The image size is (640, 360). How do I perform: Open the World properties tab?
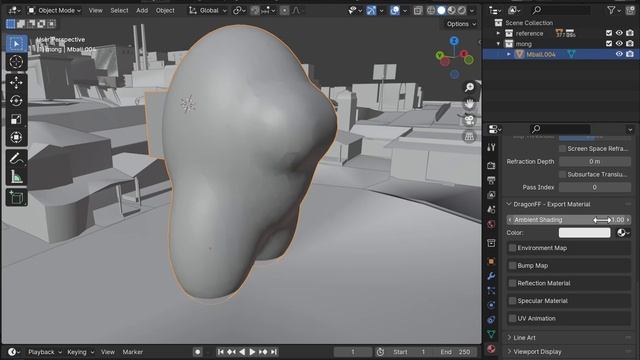(491, 224)
